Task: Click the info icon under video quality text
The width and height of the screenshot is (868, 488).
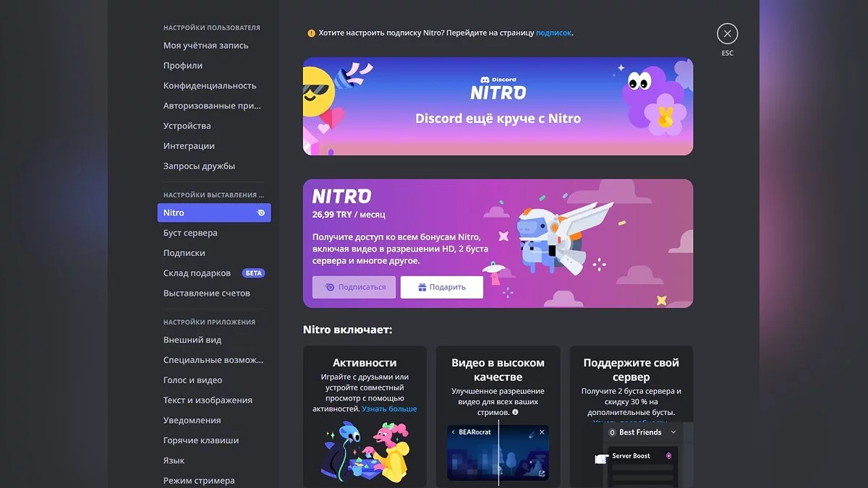Action: coord(515,412)
